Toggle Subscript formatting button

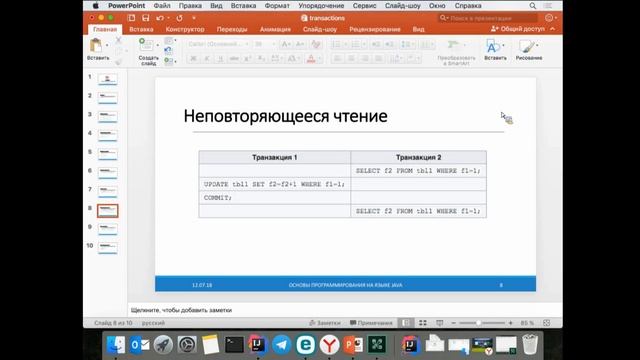pyautogui.click(x=261, y=59)
